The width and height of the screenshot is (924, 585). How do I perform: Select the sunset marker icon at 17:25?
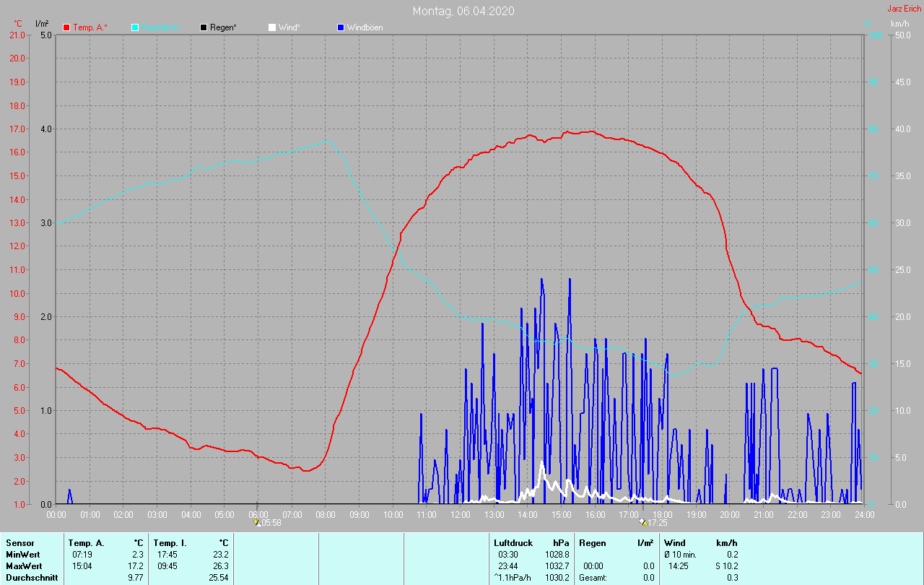[x=643, y=522]
